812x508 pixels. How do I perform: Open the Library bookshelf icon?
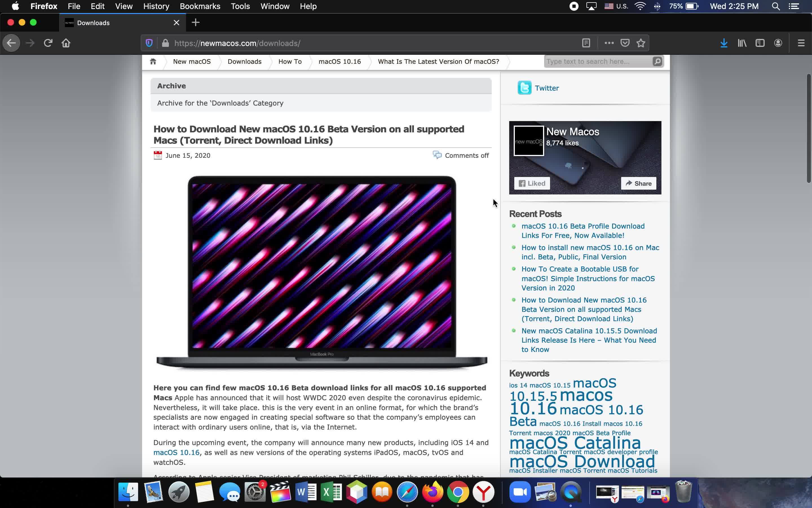coord(742,43)
